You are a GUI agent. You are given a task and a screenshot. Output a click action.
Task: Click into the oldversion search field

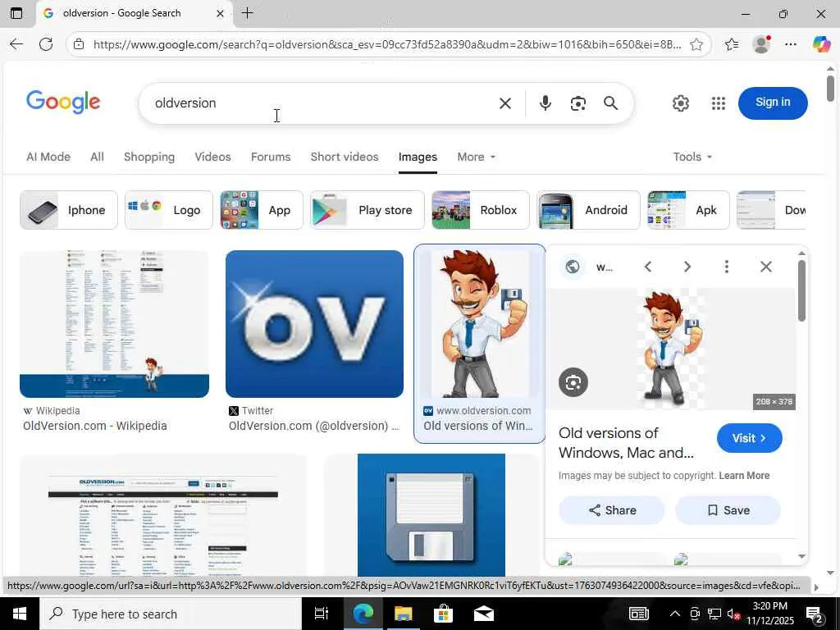[322, 103]
